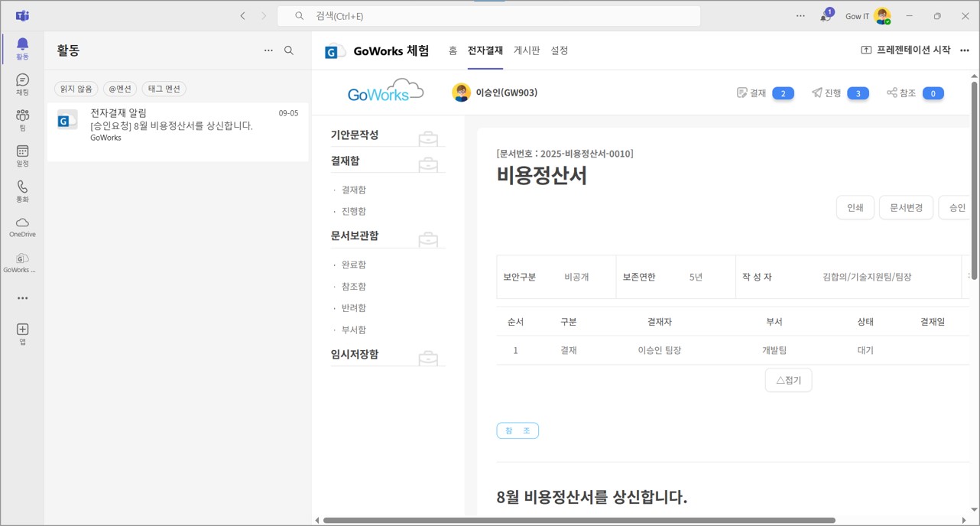
Task: Click the 결재함 briefcase icon
Action: click(428, 163)
